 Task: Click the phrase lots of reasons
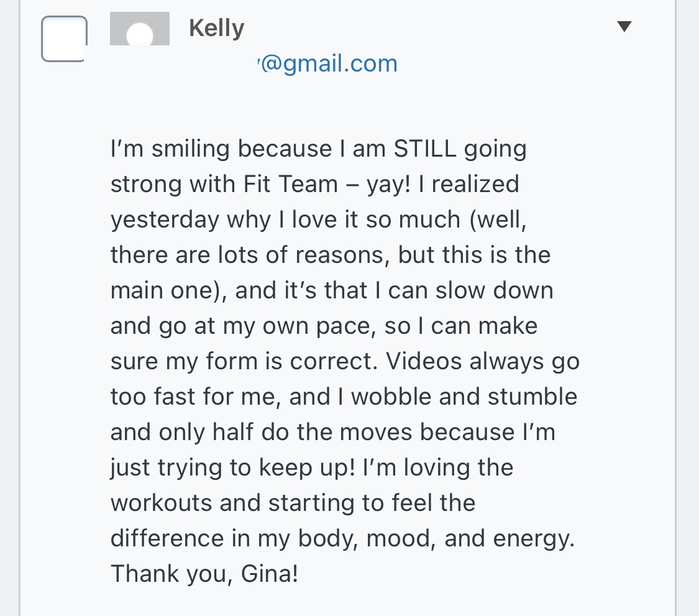coord(327,255)
